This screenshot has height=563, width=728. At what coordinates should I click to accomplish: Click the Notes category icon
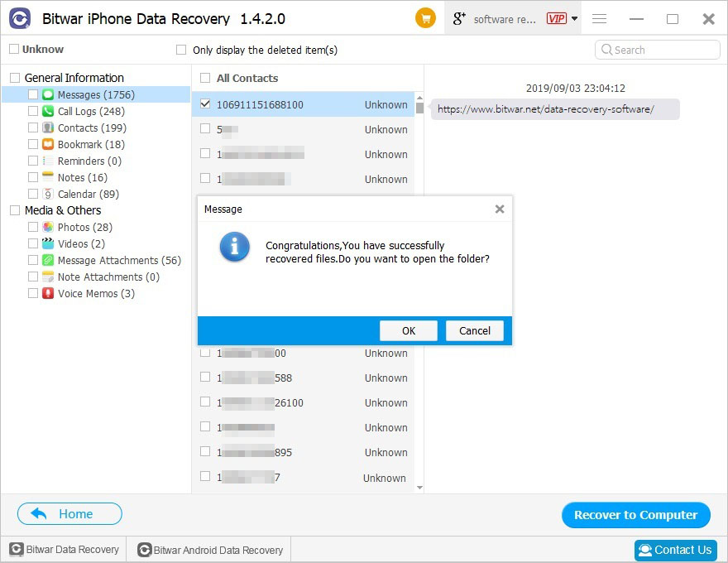click(48, 177)
